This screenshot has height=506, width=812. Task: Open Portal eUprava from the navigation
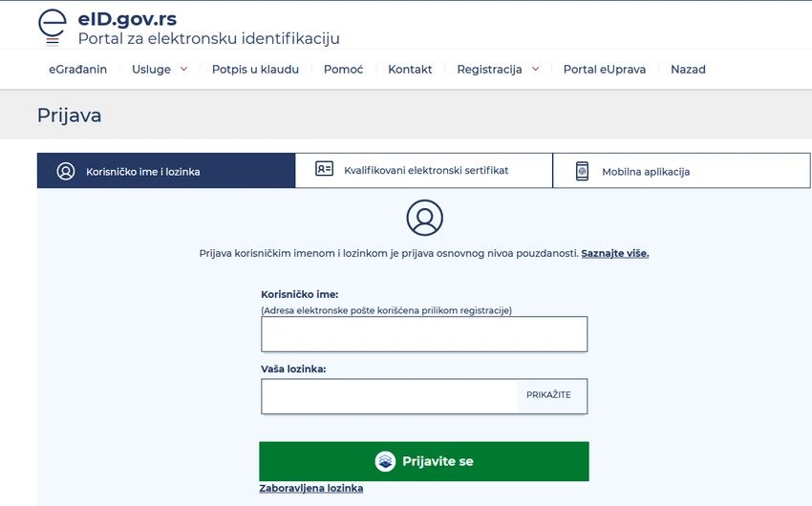tap(605, 70)
